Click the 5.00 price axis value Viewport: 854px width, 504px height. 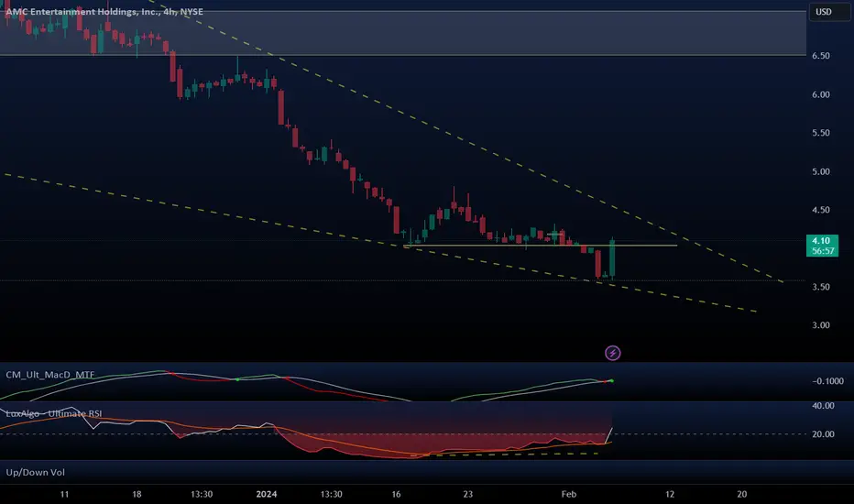point(821,171)
